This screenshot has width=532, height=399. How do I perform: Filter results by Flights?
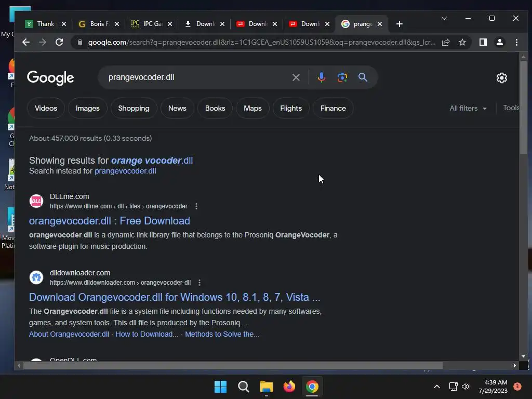291,108
